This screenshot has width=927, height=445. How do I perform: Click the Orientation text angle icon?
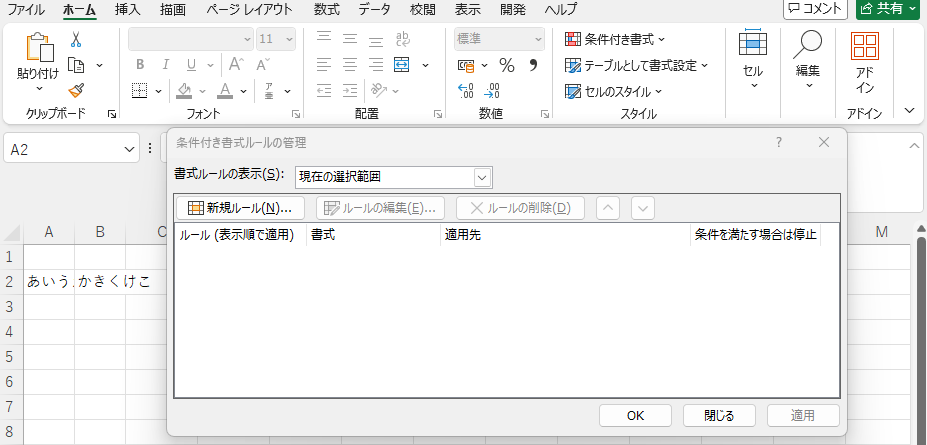(x=378, y=90)
